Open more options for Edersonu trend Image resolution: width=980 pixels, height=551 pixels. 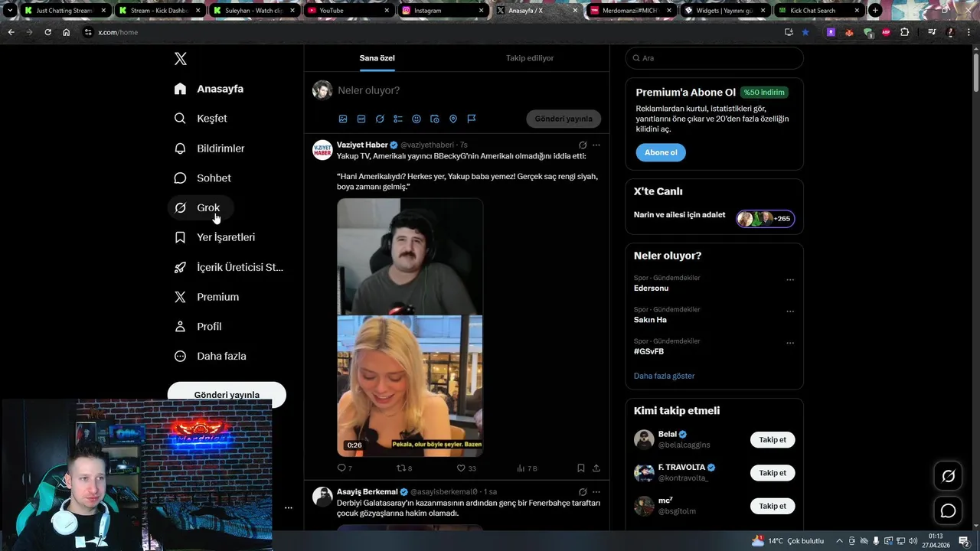pyautogui.click(x=790, y=280)
